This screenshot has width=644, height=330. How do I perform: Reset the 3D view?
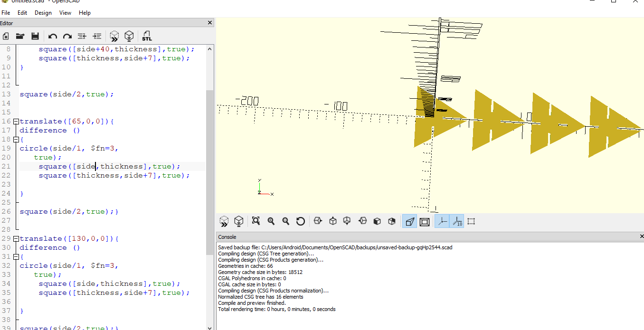300,221
